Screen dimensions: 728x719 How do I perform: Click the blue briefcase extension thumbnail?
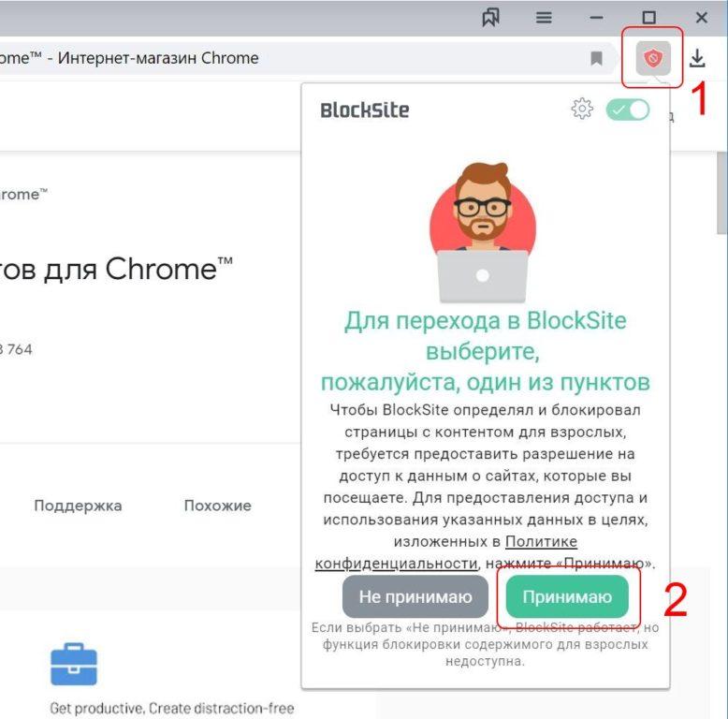(x=74, y=664)
